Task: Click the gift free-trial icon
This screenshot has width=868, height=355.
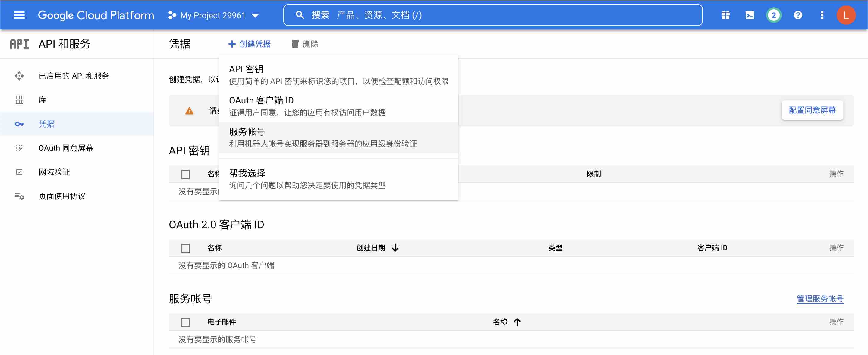Action: [x=725, y=15]
